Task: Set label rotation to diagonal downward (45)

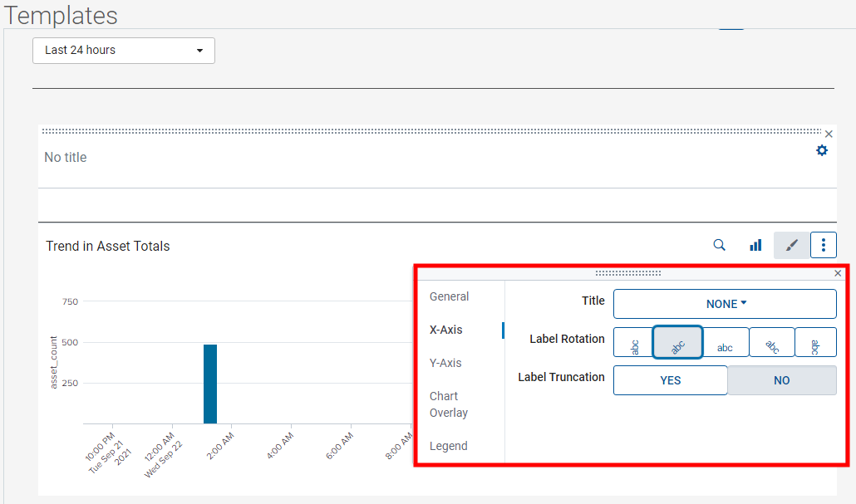Action: (x=772, y=342)
